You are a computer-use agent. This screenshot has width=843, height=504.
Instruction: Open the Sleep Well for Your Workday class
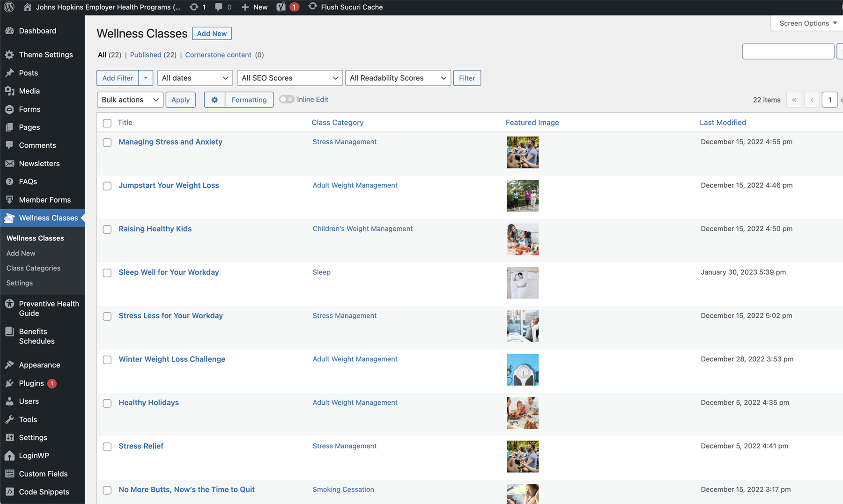point(169,272)
